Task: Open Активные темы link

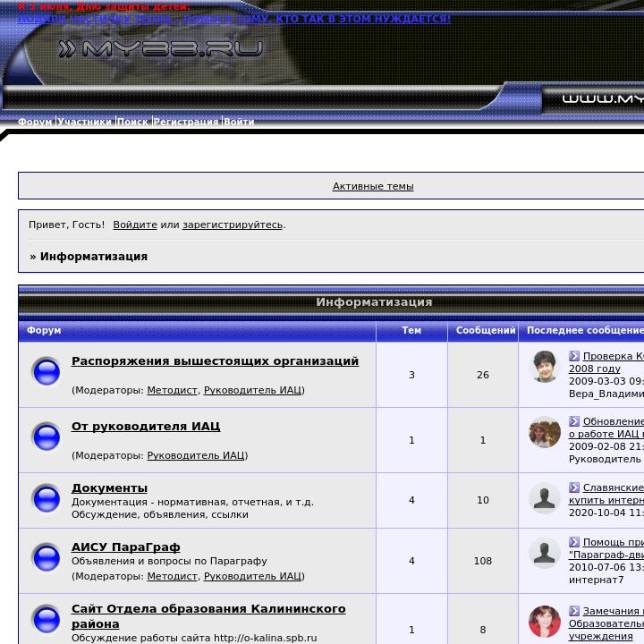Action: (x=373, y=186)
